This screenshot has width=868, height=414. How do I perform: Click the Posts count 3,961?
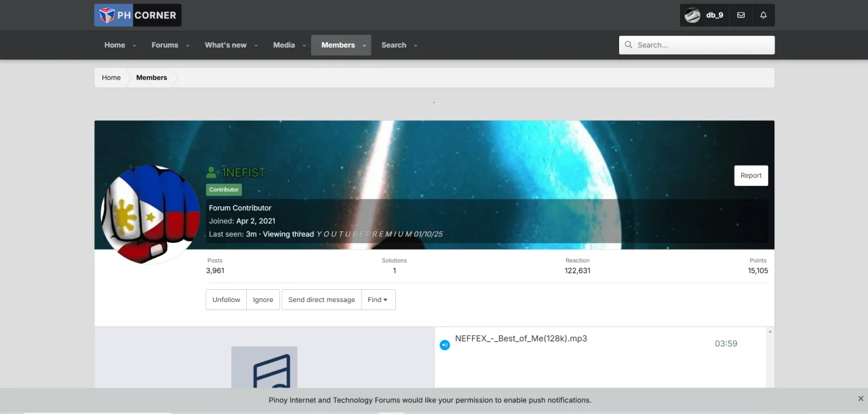215,271
